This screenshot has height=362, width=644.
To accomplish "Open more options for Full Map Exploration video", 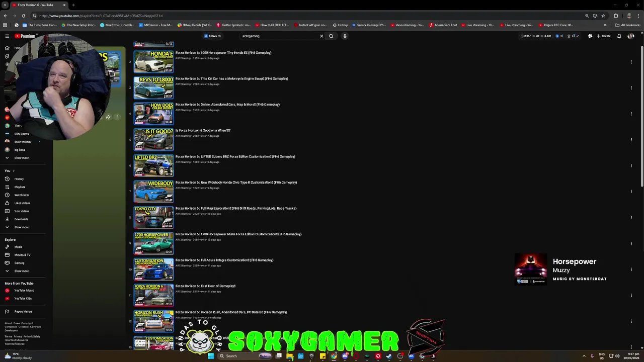I will [631, 218].
